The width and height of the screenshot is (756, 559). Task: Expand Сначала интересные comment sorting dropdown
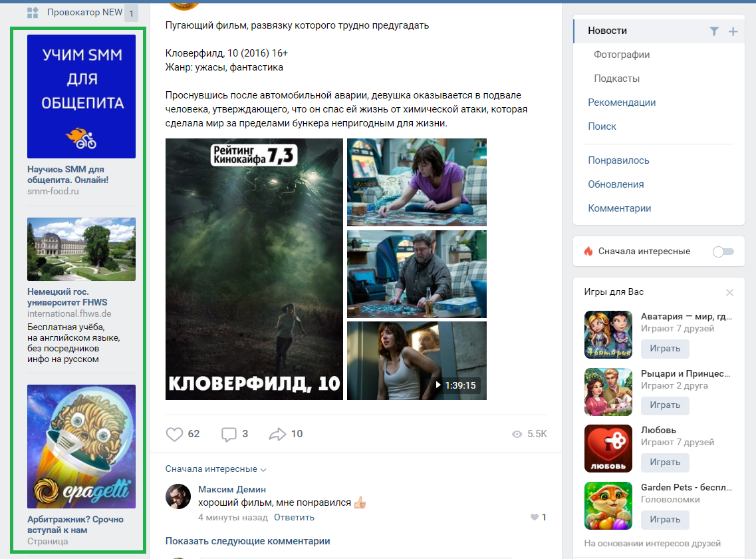[215, 468]
